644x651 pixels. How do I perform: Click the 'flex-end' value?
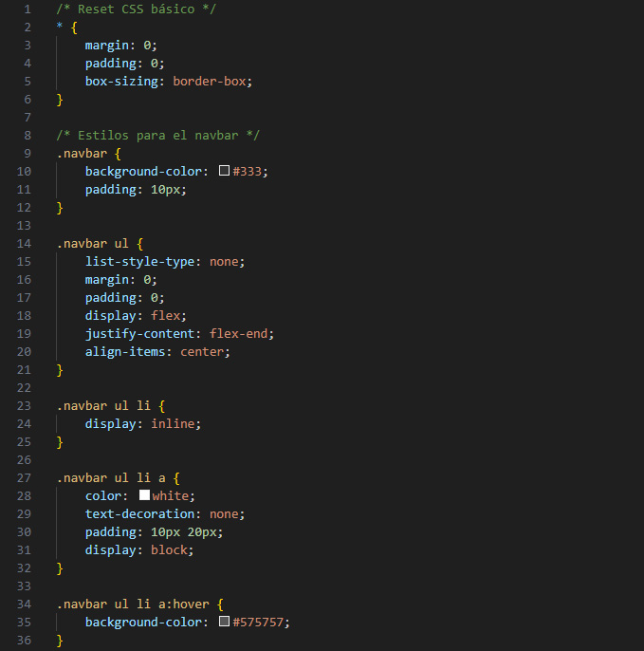pyautogui.click(x=241, y=334)
